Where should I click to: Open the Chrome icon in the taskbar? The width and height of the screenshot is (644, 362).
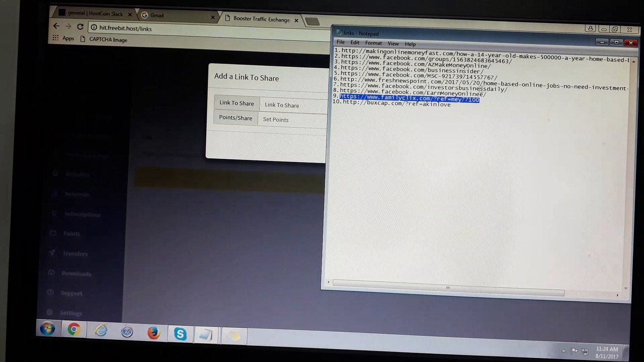pos(74,330)
